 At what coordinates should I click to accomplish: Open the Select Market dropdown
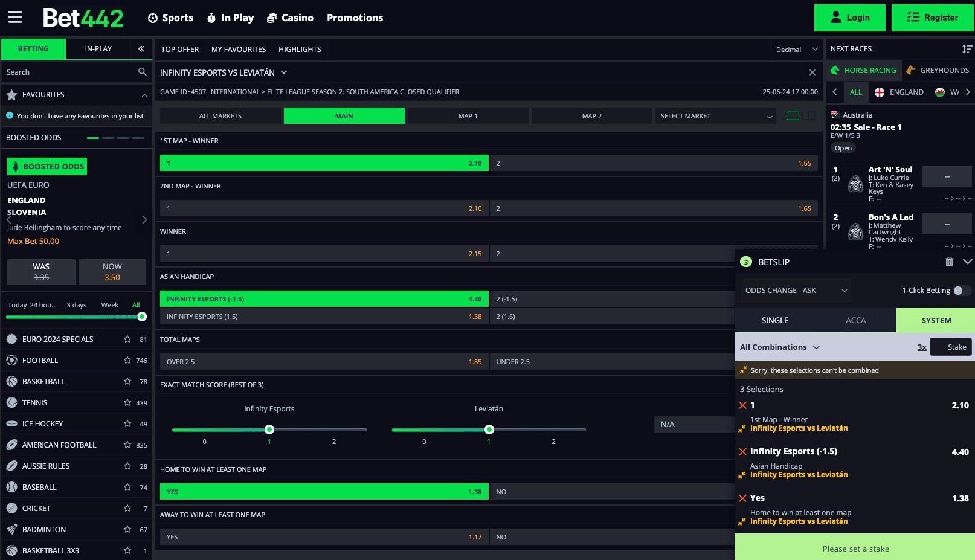(x=716, y=116)
